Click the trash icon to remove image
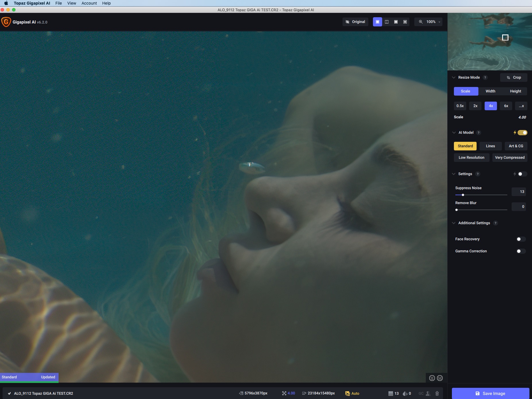This screenshot has width=532, height=399. click(x=437, y=393)
